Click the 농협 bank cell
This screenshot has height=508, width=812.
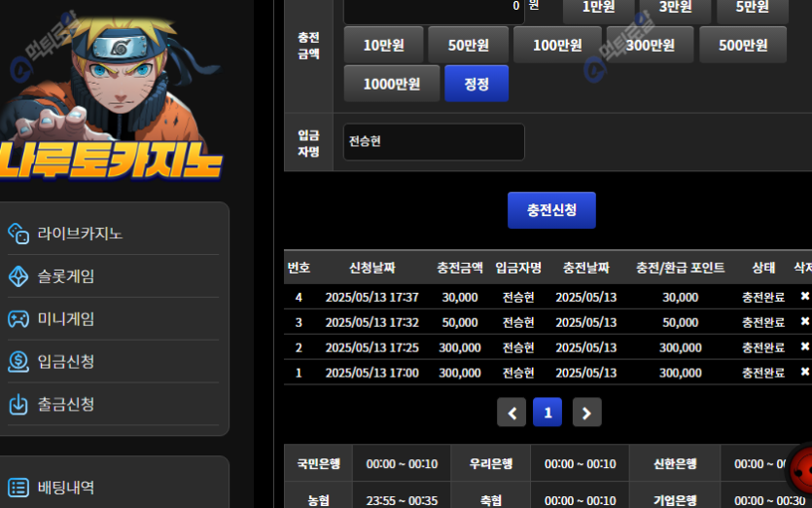coord(319,497)
